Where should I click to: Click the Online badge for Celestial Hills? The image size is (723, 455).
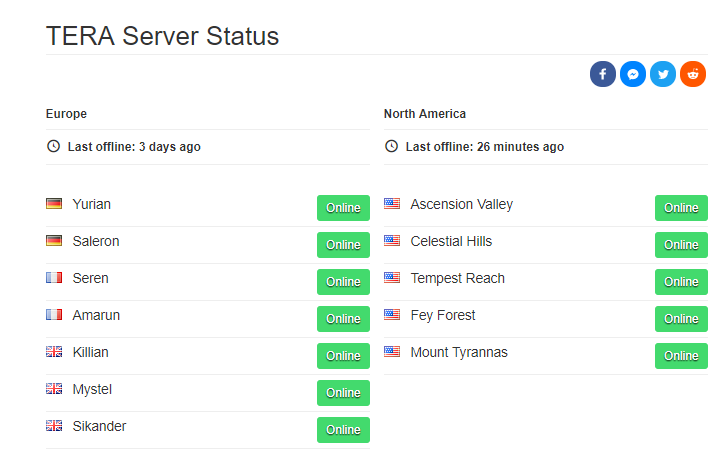pos(681,245)
